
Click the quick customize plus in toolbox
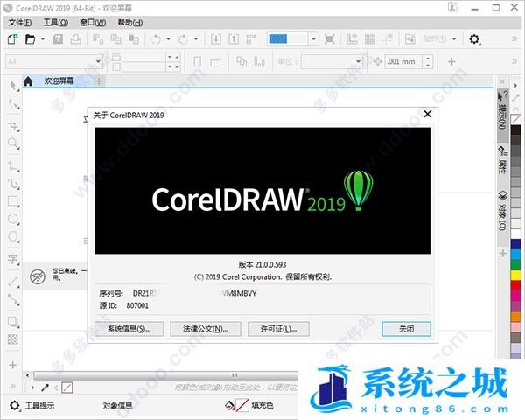[13, 365]
